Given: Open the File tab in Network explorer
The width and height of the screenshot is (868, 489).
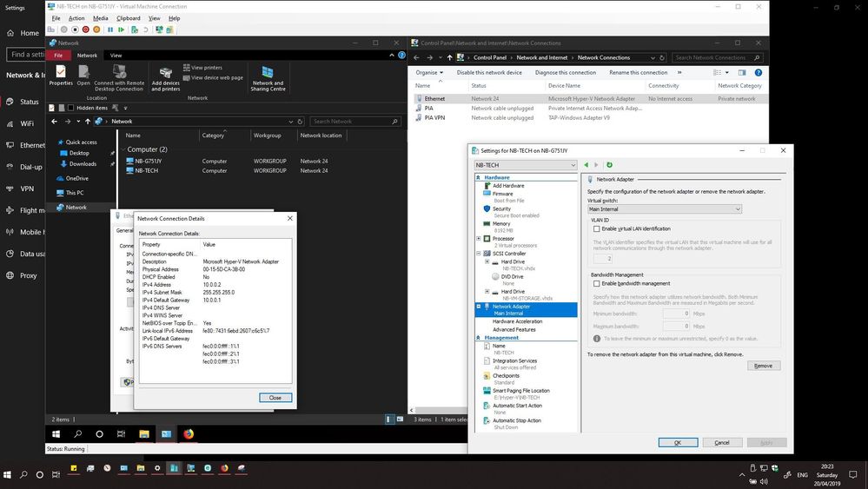Looking at the screenshot, I should (x=58, y=56).
